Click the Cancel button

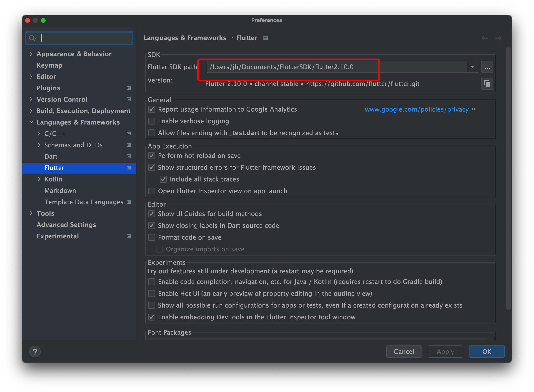[x=404, y=351]
